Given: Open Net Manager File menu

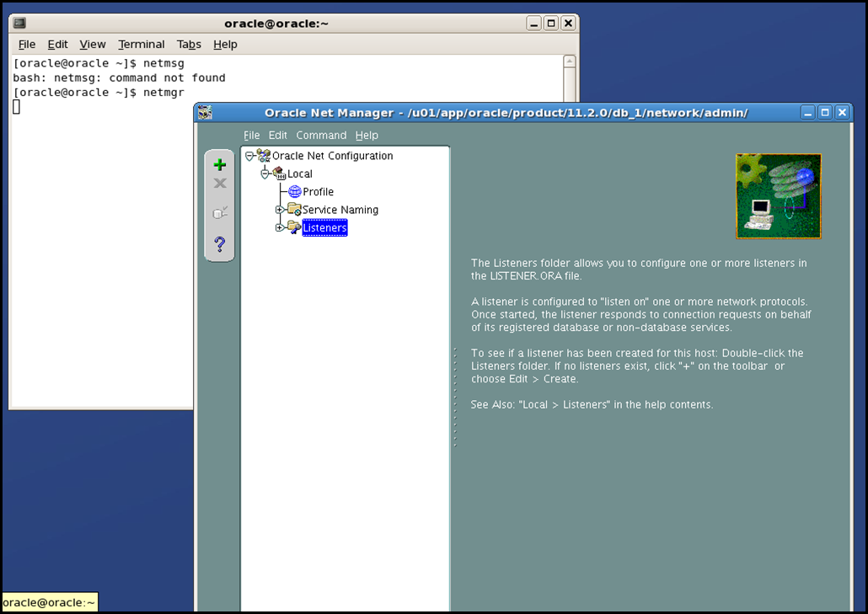Looking at the screenshot, I should click(x=251, y=135).
